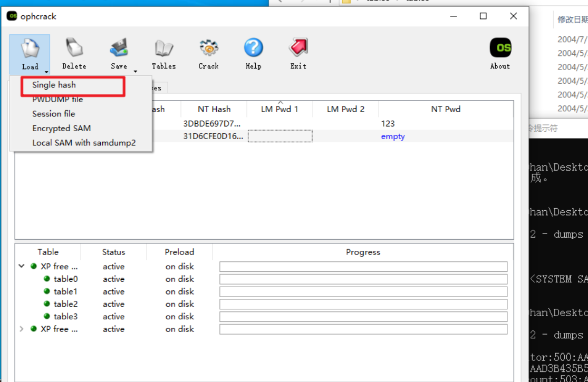Select table0 row in tables list
This screenshot has width=588, height=382.
(65, 279)
